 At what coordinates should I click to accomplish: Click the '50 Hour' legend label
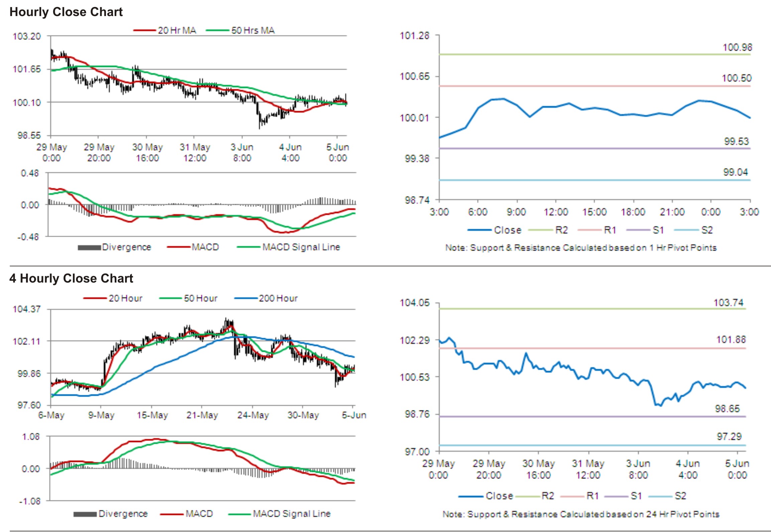click(x=201, y=298)
